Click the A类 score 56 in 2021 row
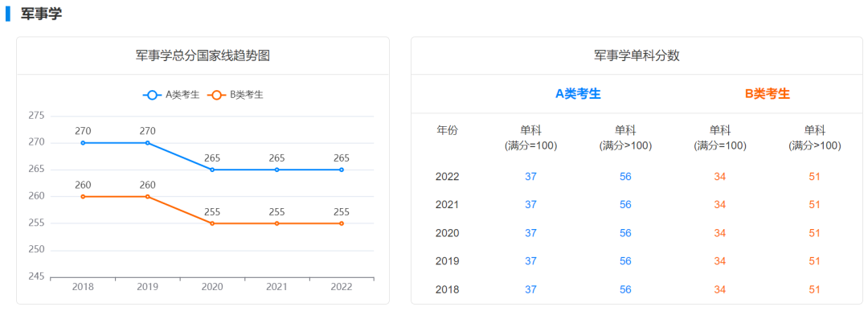 (x=625, y=205)
